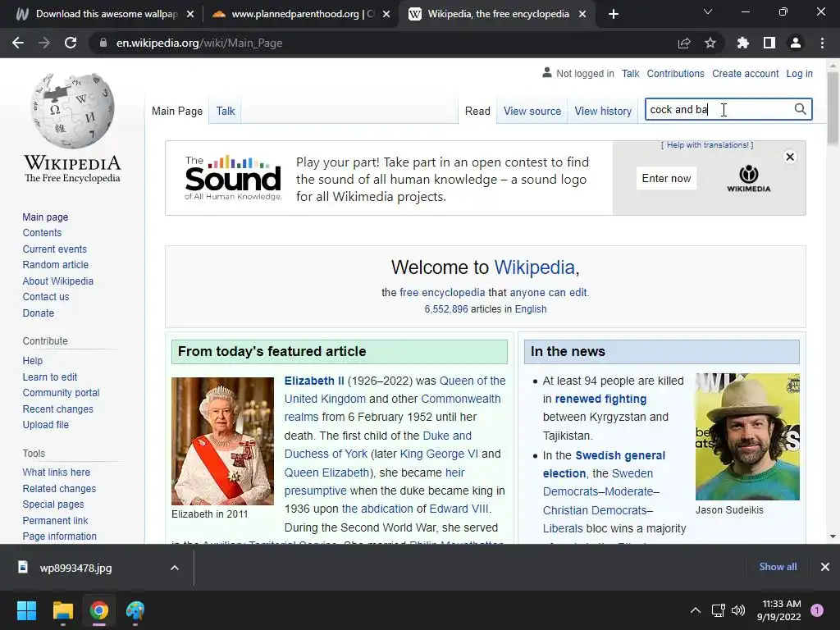This screenshot has width=840, height=630.
Task: Click the Wikimedia logo in the banner
Action: (748, 178)
